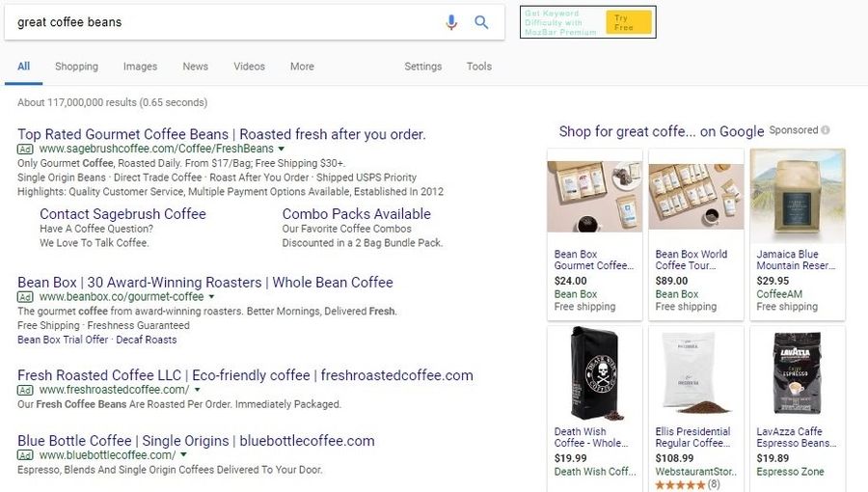The width and height of the screenshot is (868, 492).
Task: Expand the arrow next to bluebottlecoffee.com URL
Action: point(184,455)
